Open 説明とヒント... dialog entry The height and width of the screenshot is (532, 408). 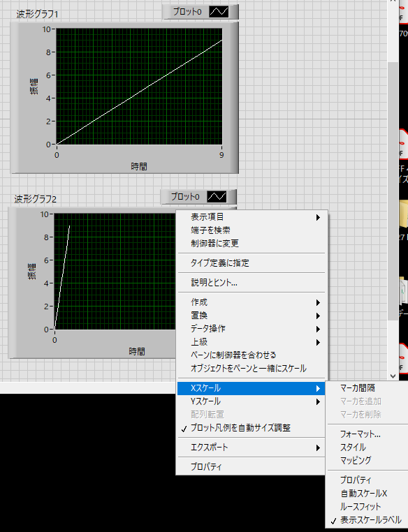pos(252,283)
